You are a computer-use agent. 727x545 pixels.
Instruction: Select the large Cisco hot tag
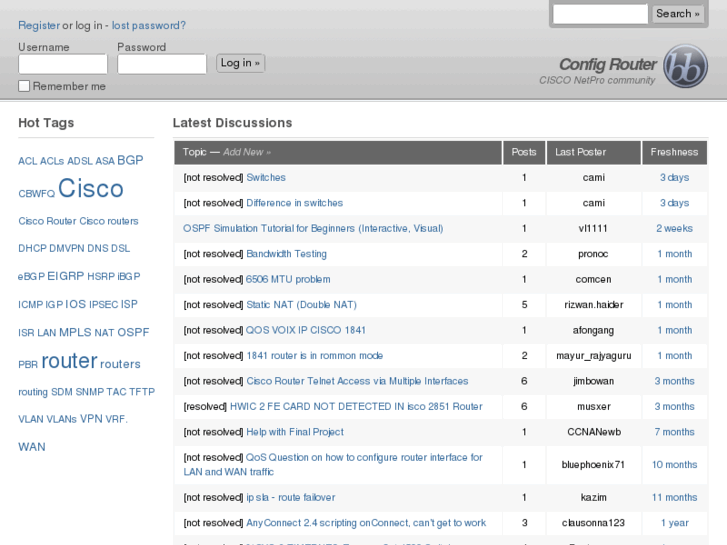pyautogui.click(x=90, y=189)
